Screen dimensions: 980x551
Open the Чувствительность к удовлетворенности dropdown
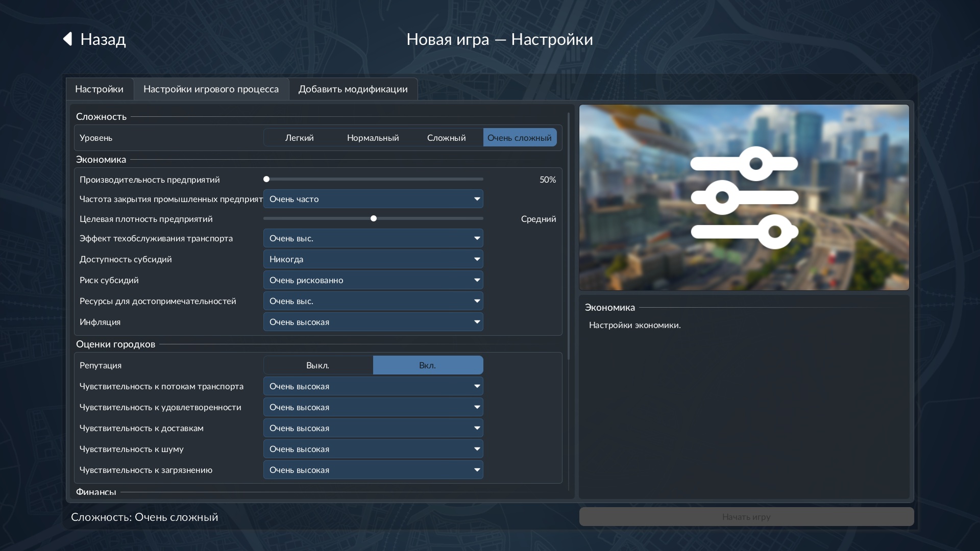click(373, 407)
